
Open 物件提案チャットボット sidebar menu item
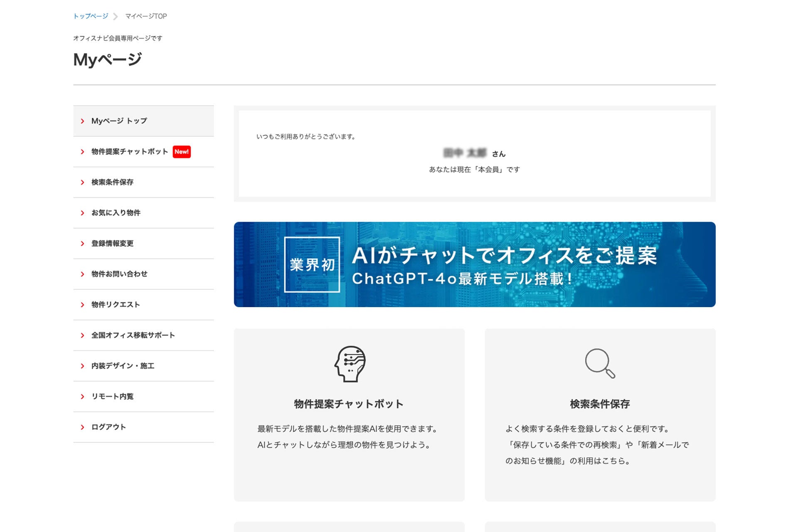point(129,152)
